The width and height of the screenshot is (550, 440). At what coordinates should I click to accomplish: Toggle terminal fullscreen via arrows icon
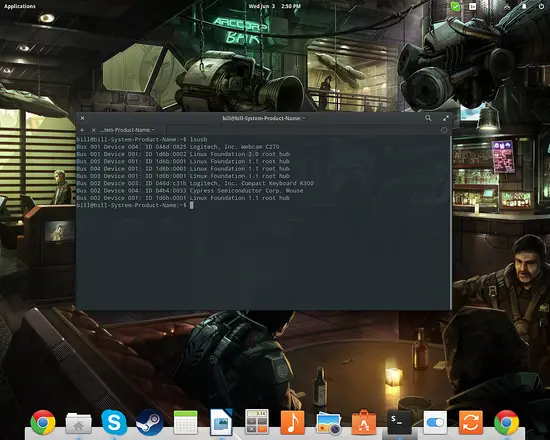point(446,118)
